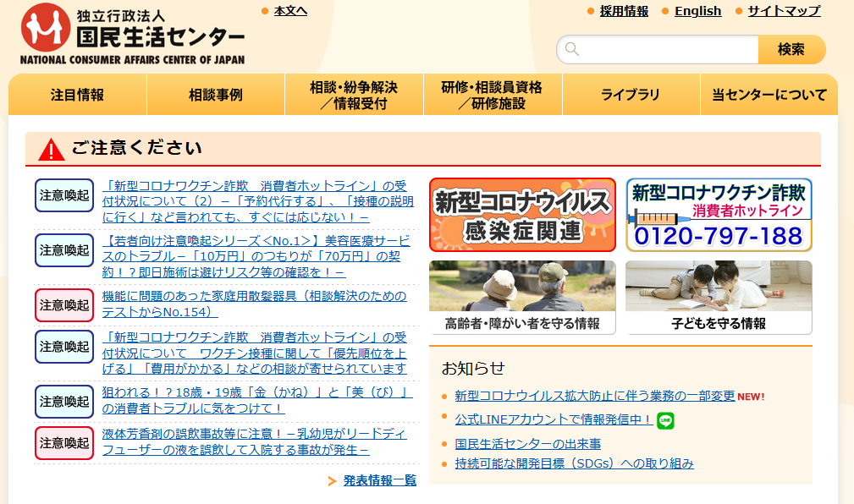
Task: Open the 子どもを守る情報 banner
Action: 719,297
